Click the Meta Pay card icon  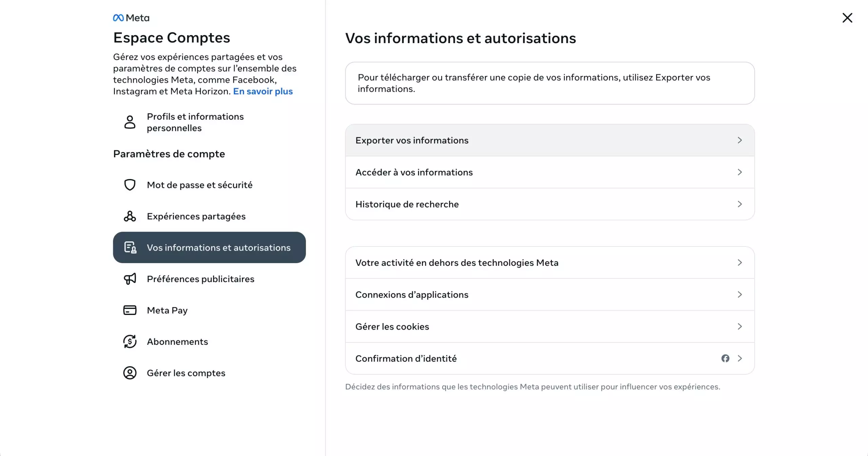tap(130, 310)
